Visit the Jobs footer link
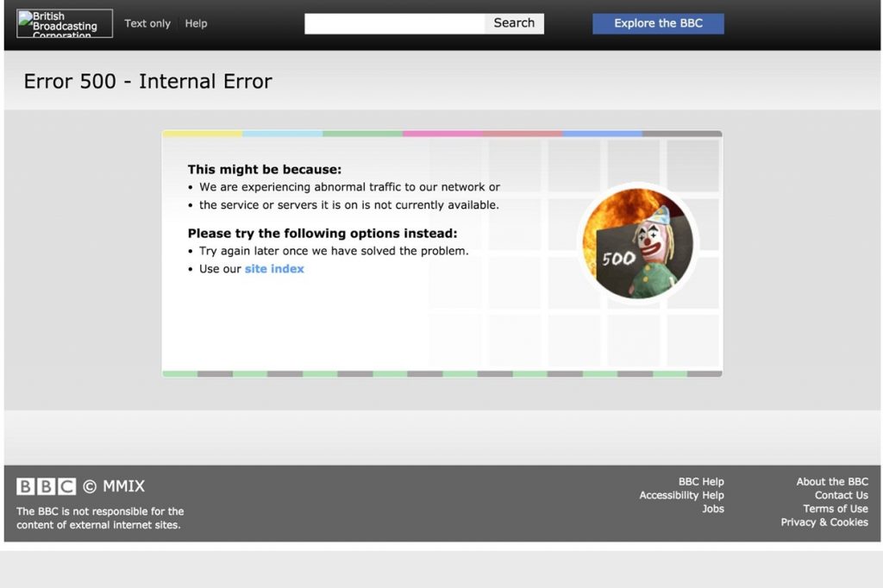Image resolution: width=883 pixels, height=588 pixels. [x=712, y=509]
